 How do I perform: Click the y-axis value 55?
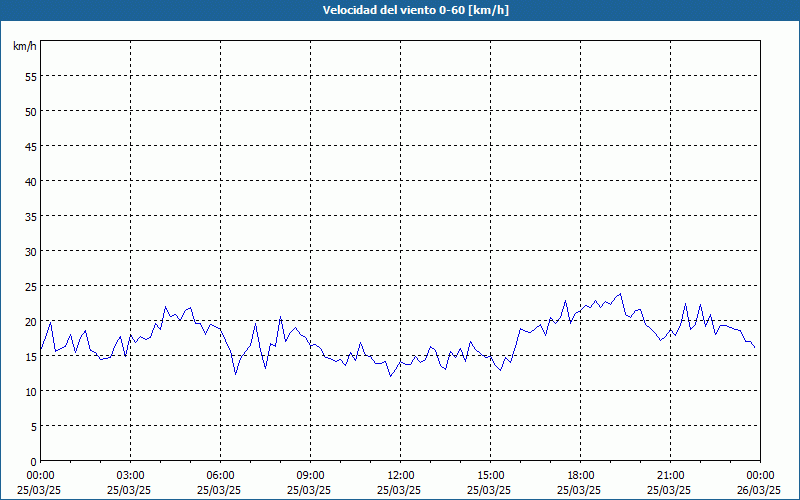pos(31,77)
